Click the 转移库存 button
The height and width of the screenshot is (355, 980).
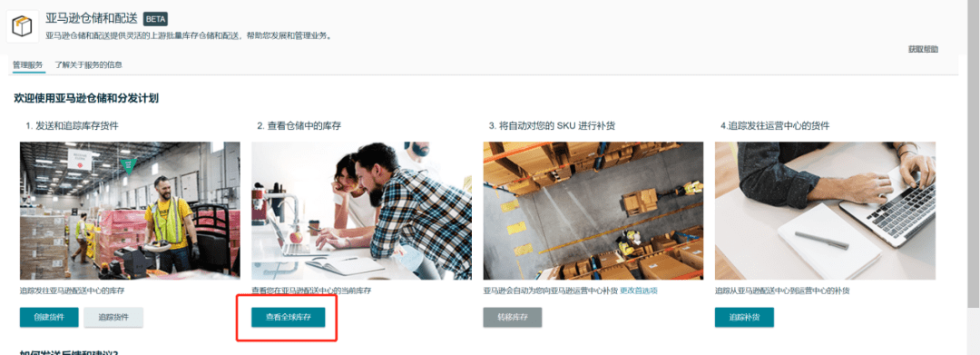(513, 317)
